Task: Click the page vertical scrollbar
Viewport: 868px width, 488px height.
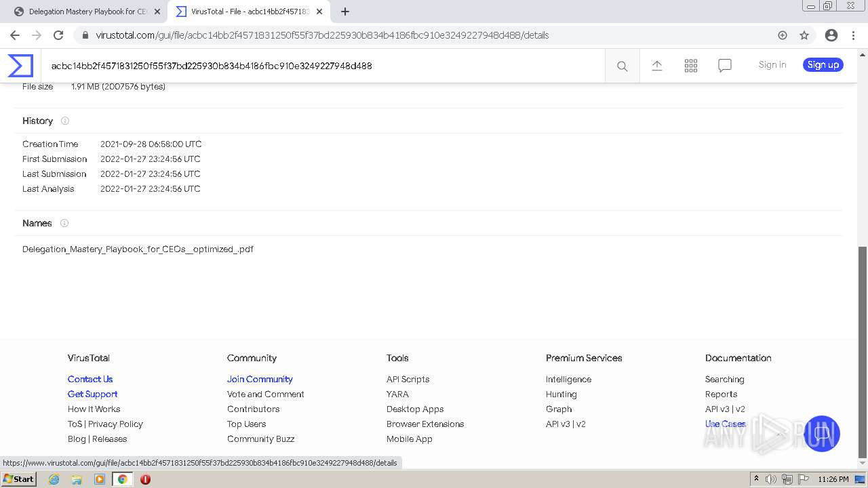Action: 863,352
